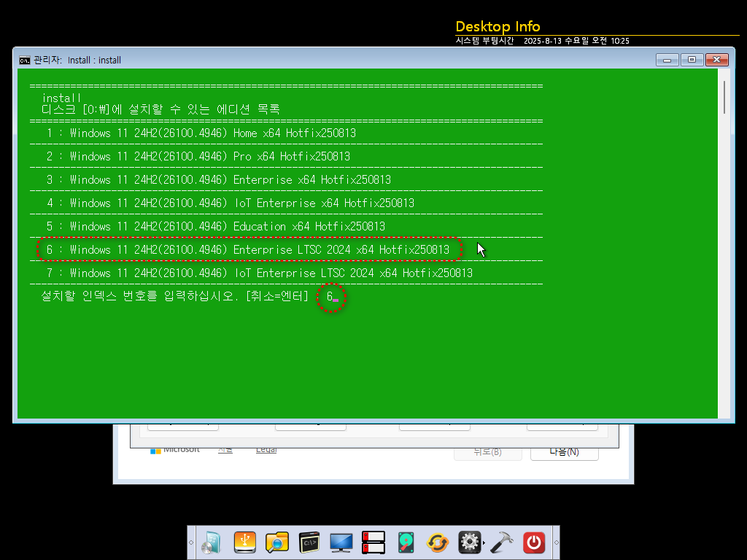This screenshot has width=747, height=560.
Task: Click the 'install' header text in console
Action: [x=61, y=98]
